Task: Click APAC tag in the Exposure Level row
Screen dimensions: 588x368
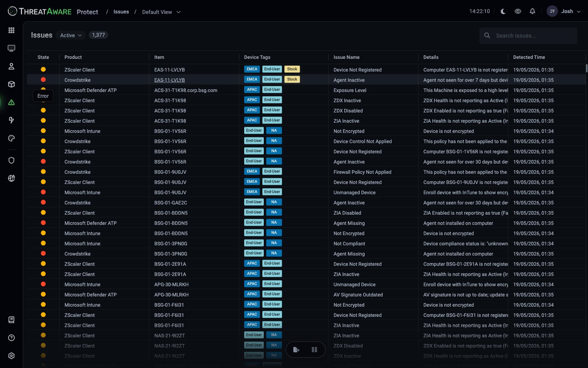Action: 252,90
